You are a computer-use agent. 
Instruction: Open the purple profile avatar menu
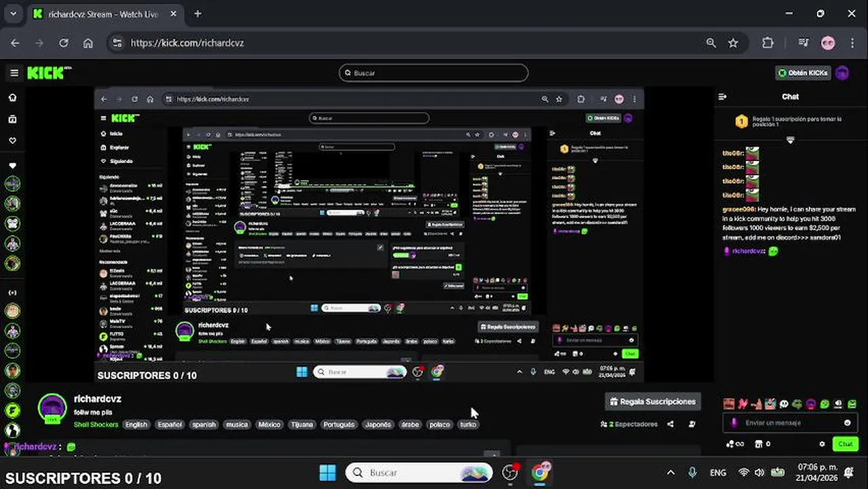point(842,73)
